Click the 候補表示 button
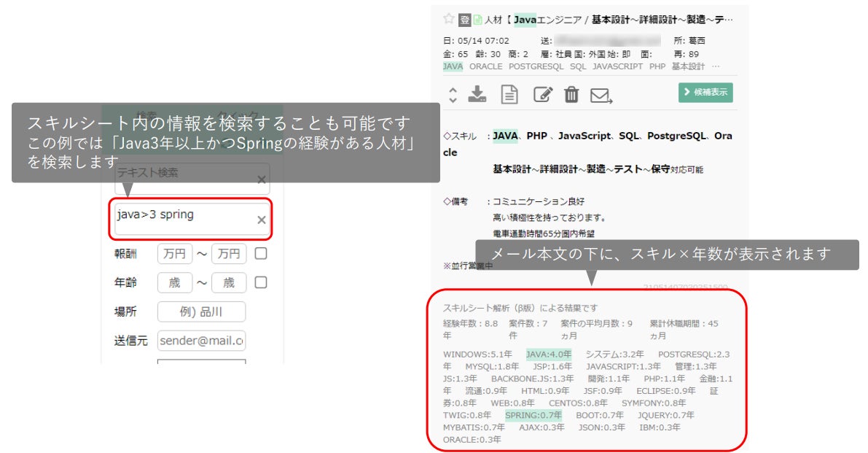 point(705,93)
